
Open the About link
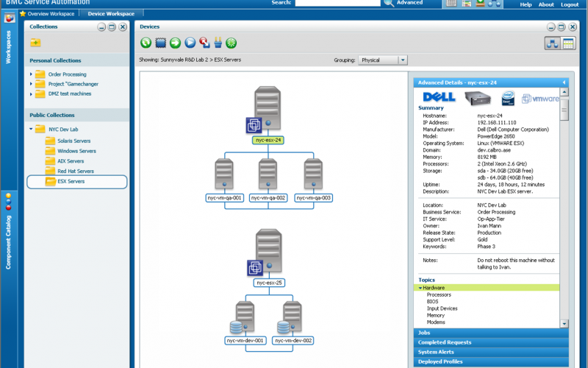(x=546, y=4)
